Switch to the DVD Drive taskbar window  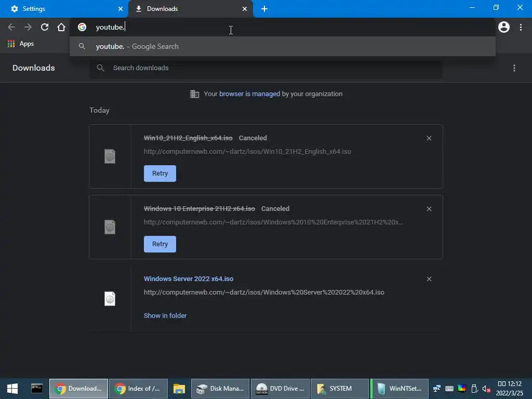click(280, 389)
